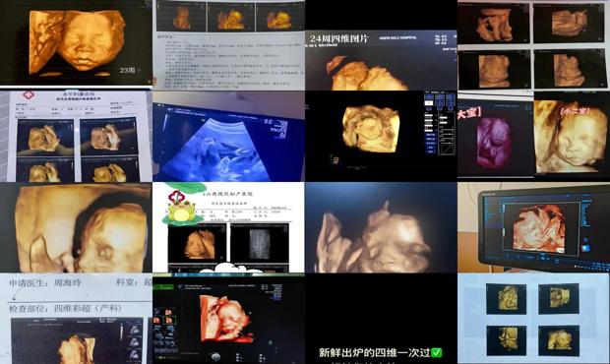
Task: Click the '大宝' label text
Action: coord(468,113)
